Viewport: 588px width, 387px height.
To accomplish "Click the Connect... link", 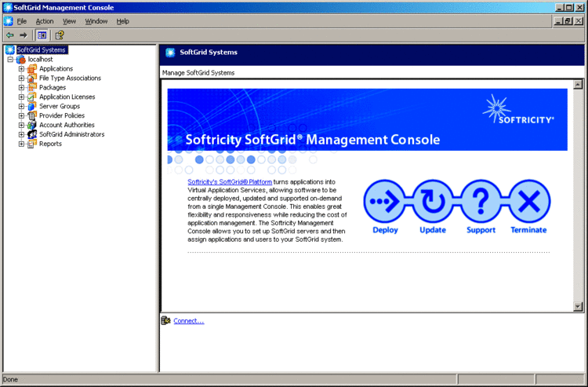I will (188, 321).
